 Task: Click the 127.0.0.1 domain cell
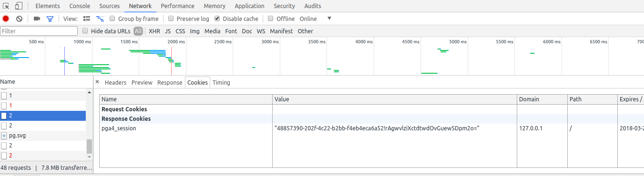[x=542, y=128]
